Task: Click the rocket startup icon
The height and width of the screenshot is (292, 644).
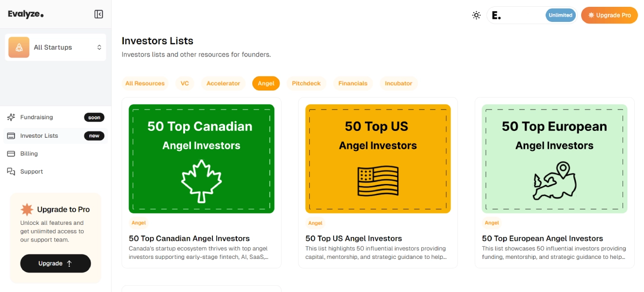Action: 19,47
